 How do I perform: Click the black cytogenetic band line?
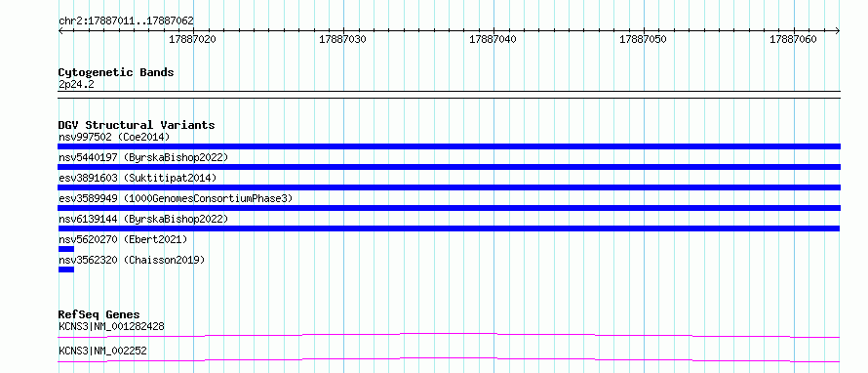click(449, 94)
